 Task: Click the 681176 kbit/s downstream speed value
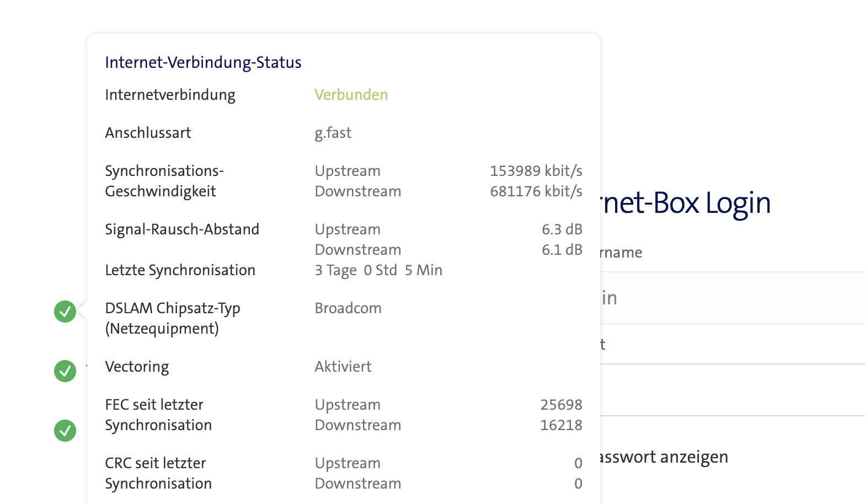(x=536, y=191)
